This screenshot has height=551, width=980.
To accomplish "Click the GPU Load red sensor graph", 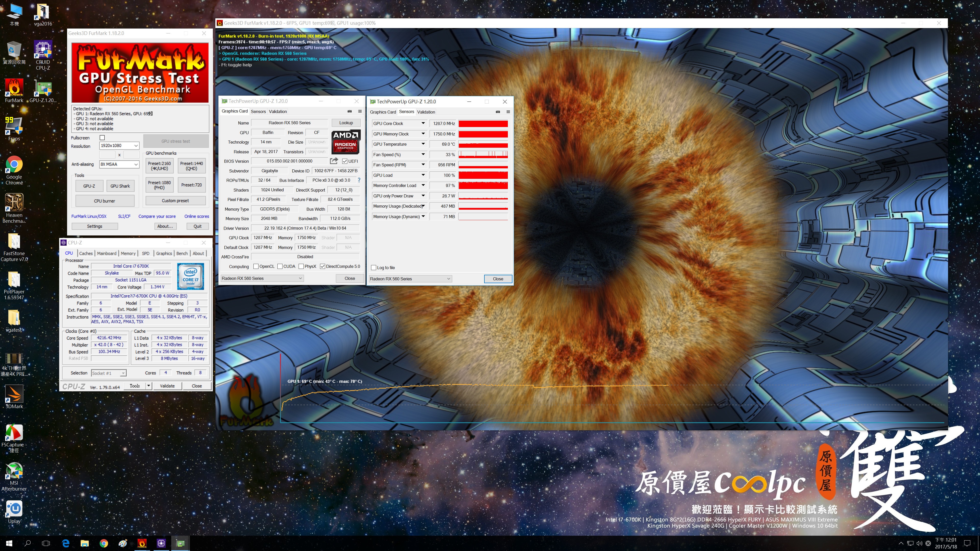I will pos(483,175).
